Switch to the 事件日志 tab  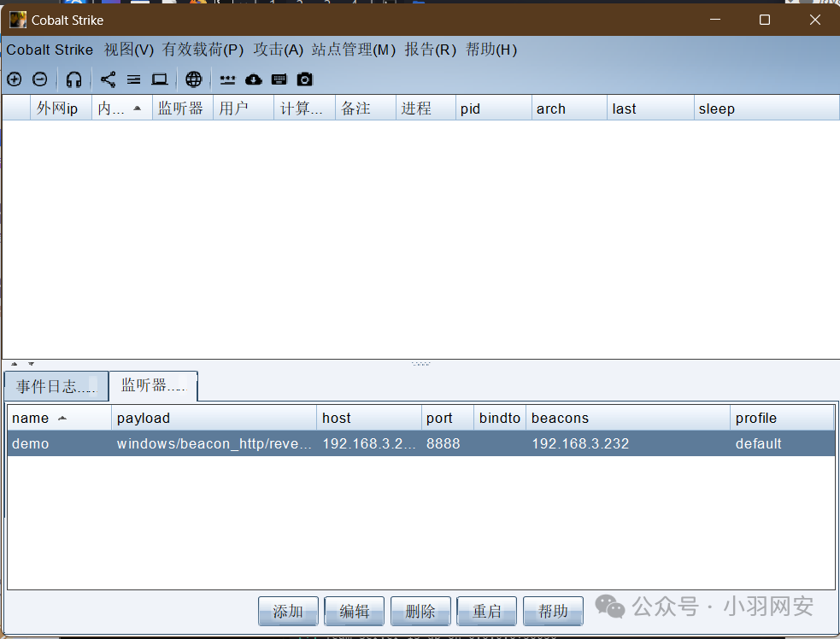click(56, 386)
